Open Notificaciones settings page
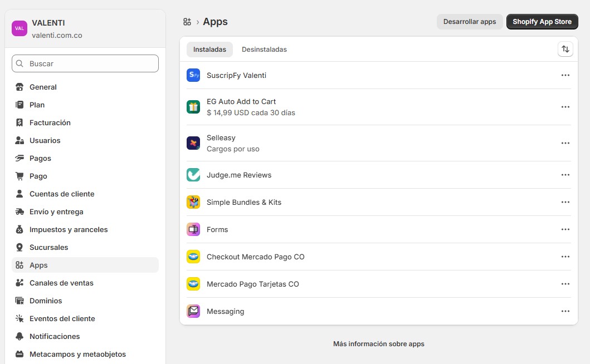This screenshot has height=364, width=590. [85, 336]
